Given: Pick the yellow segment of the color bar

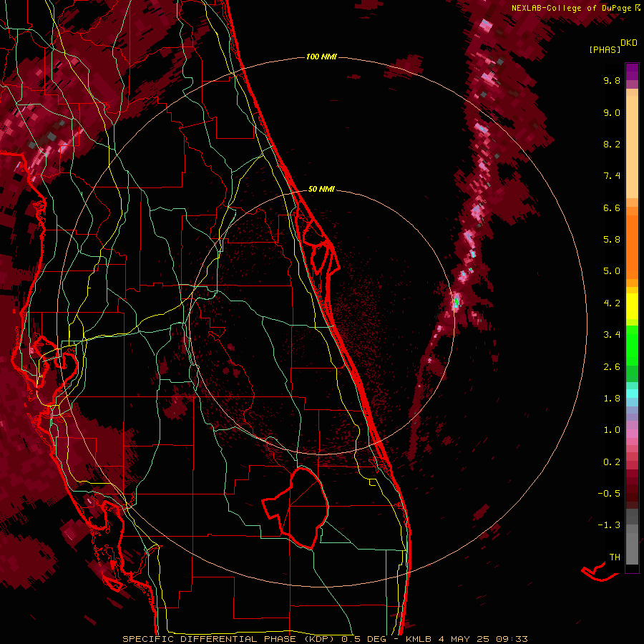Looking at the screenshot, I should pyautogui.click(x=632, y=306).
